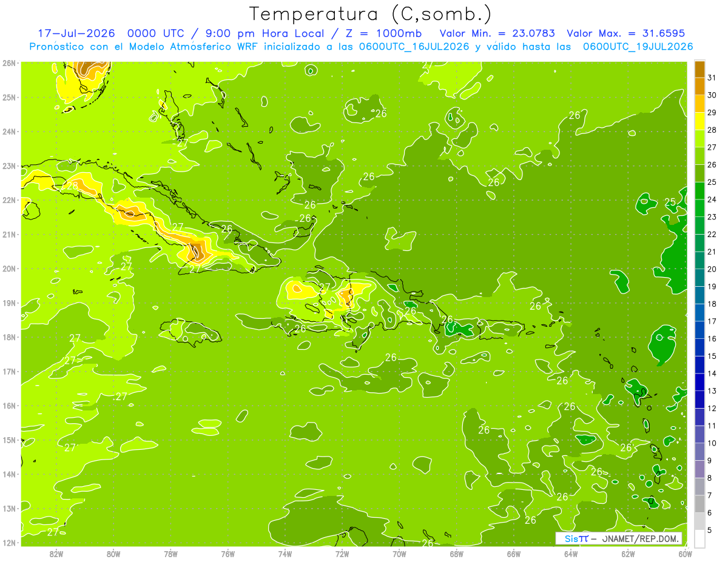Click the "26N" latitude axis label
The image size is (728, 562).
click(x=8, y=63)
